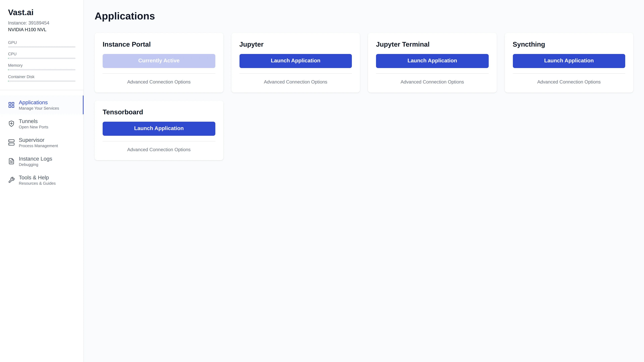Viewport: 644px width, 362px height.
Task: Click the Instance: 39189454 text
Action: pos(29,23)
